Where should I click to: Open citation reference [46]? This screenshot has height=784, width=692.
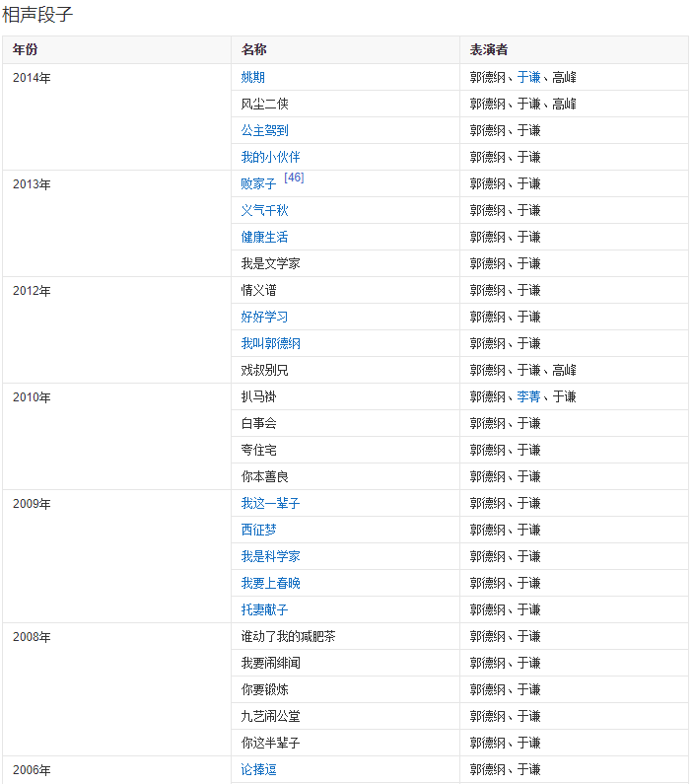point(294,178)
